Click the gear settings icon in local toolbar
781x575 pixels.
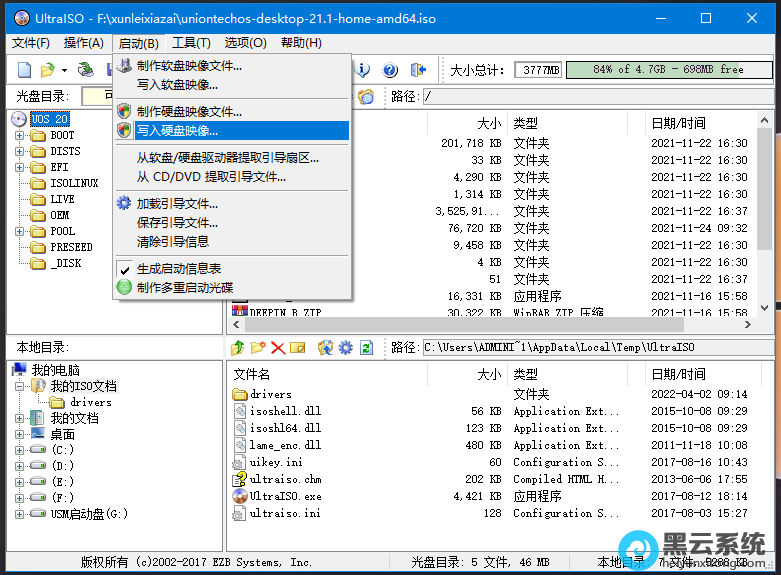(x=346, y=348)
